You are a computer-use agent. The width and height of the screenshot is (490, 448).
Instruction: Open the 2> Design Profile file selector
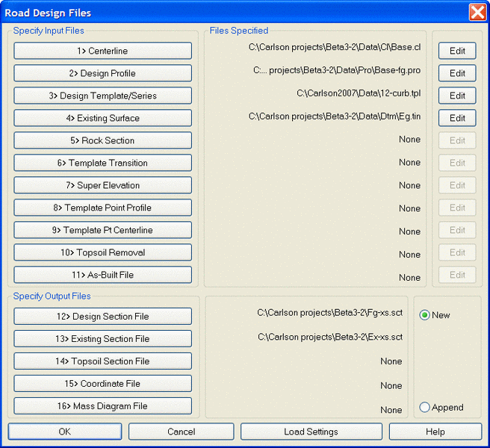[x=102, y=73]
